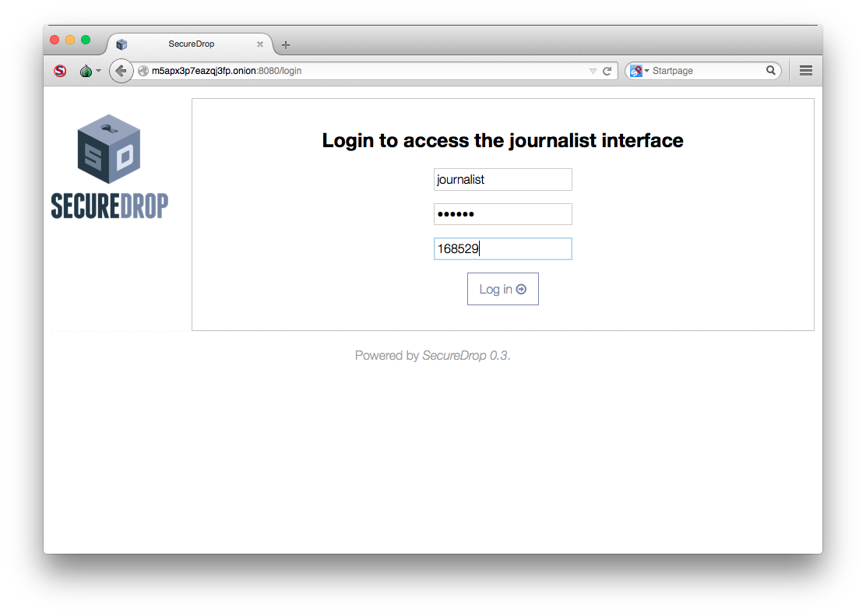
Task: Expand the Torbutton dropdown arrow
Action: point(98,71)
